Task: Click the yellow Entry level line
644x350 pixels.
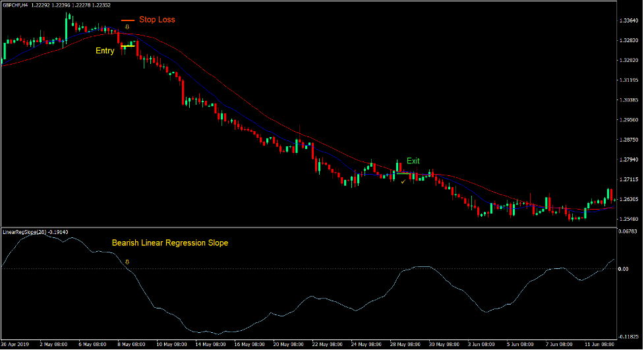Action: 127,46
